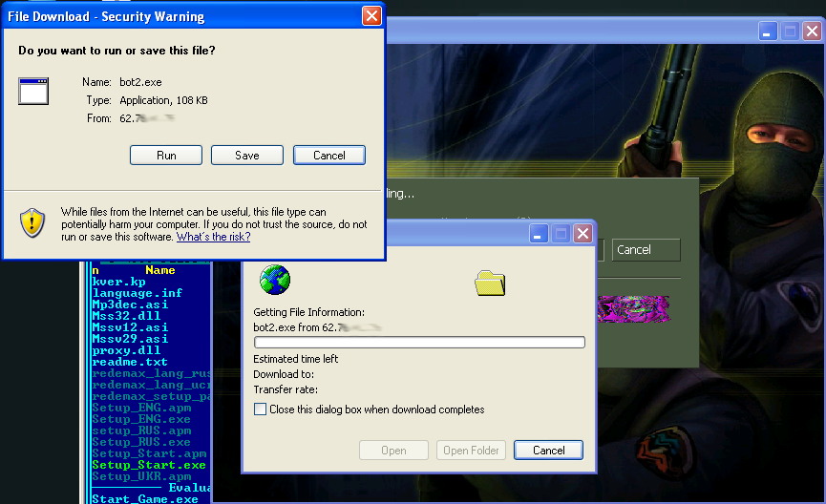Select language.inf in the file list
826x504 pixels.
[x=137, y=293]
